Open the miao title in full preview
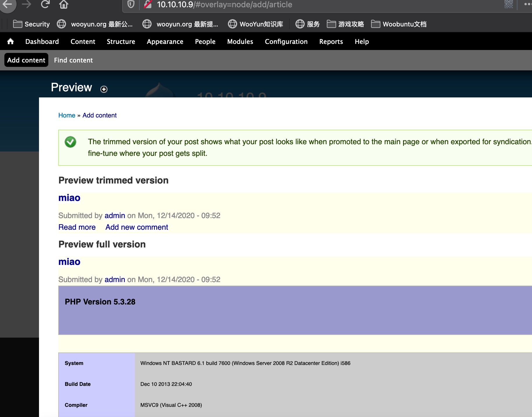The width and height of the screenshot is (532, 417). (x=69, y=262)
